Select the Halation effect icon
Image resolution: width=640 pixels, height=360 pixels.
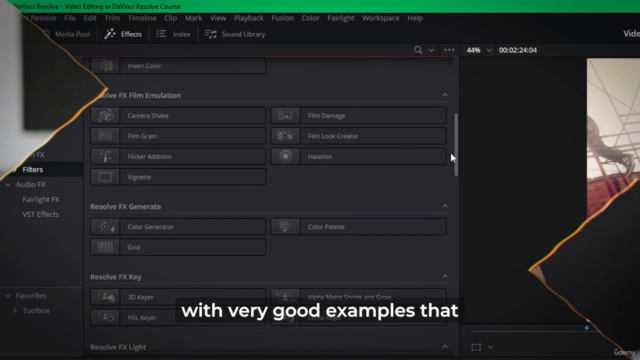tap(285, 156)
